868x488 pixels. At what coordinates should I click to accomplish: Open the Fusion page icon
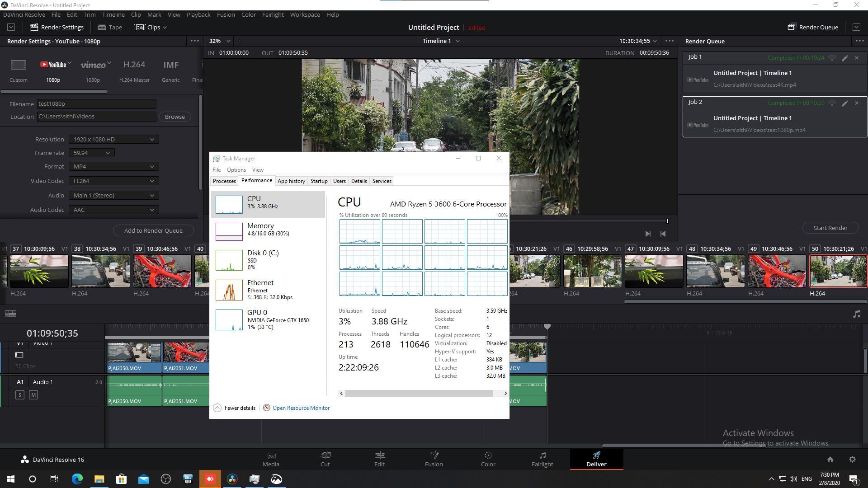(434, 459)
